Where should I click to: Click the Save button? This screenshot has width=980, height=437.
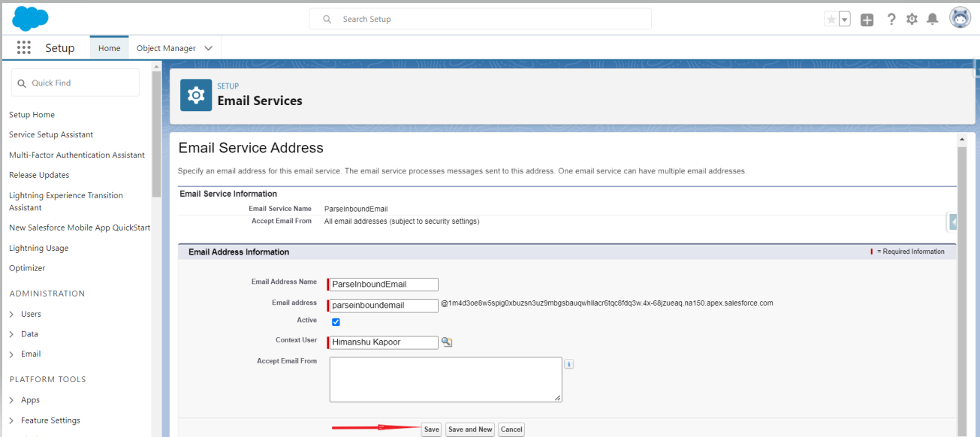pos(431,429)
